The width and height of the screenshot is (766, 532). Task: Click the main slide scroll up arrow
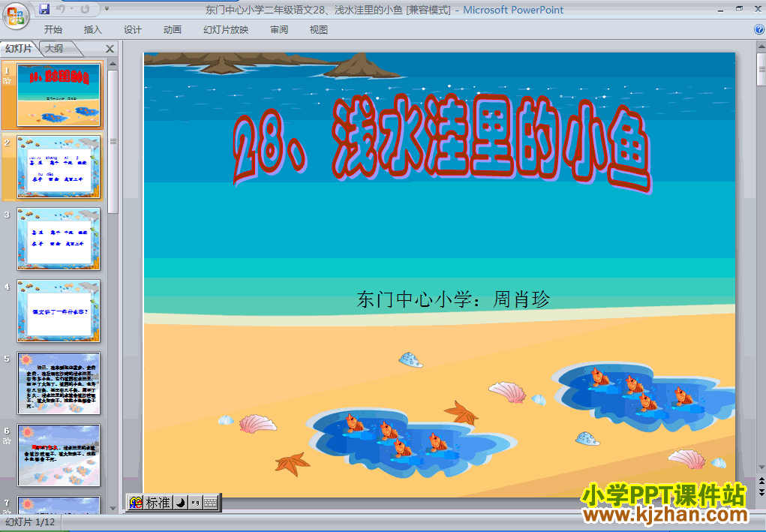(x=761, y=47)
